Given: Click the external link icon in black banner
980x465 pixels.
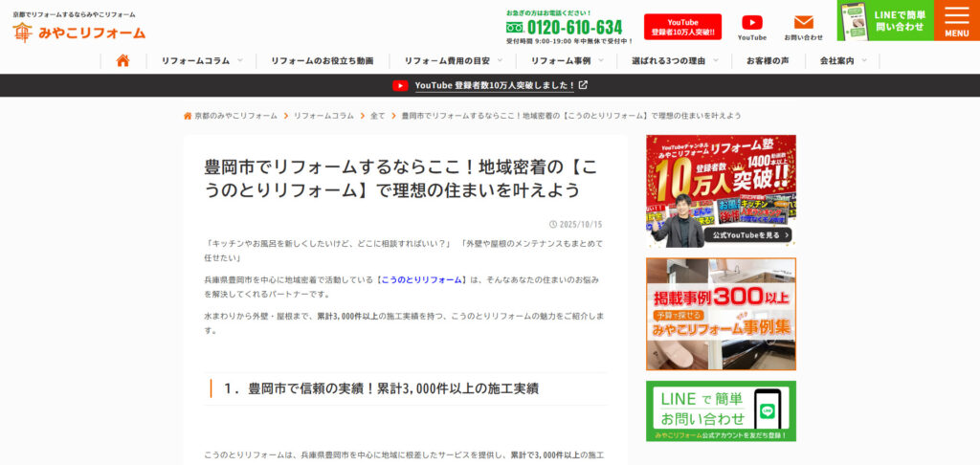Looking at the screenshot, I should pyautogui.click(x=583, y=85).
